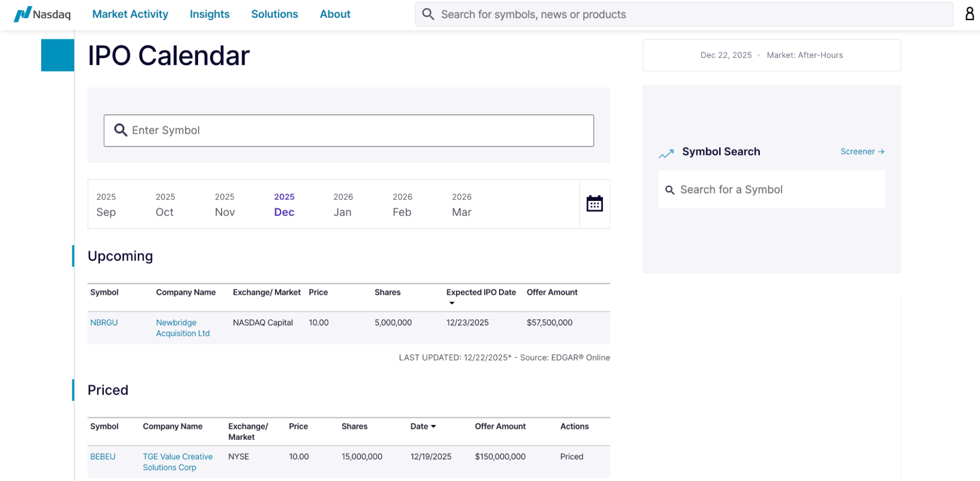Image resolution: width=980 pixels, height=481 pixels.
Task: Open the BEBEU symbol link
Action: [103, 456]
